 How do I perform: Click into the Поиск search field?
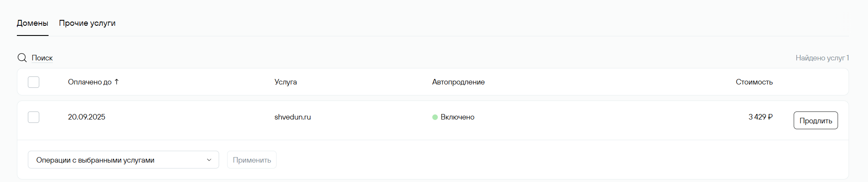(42, 58)
